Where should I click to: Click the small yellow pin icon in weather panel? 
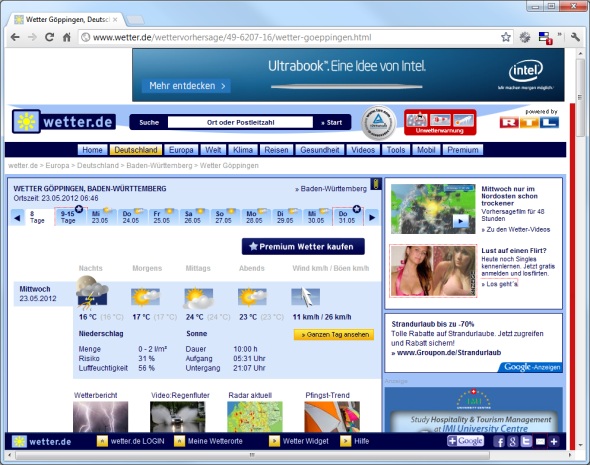(x=376, y=184)
